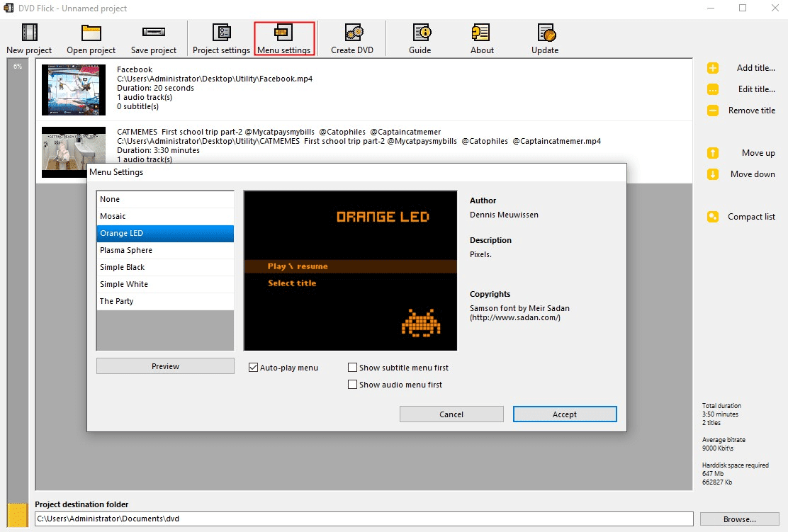Enable Show subtitle menu first
This screenshot has height=532, width=788.
[352, 368]
